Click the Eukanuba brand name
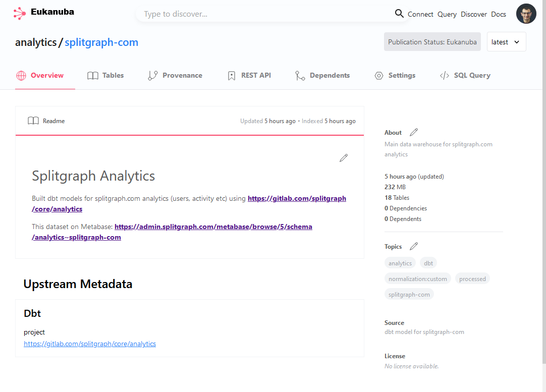This screenshot has height=392, width=546. [x=52, y=12]
